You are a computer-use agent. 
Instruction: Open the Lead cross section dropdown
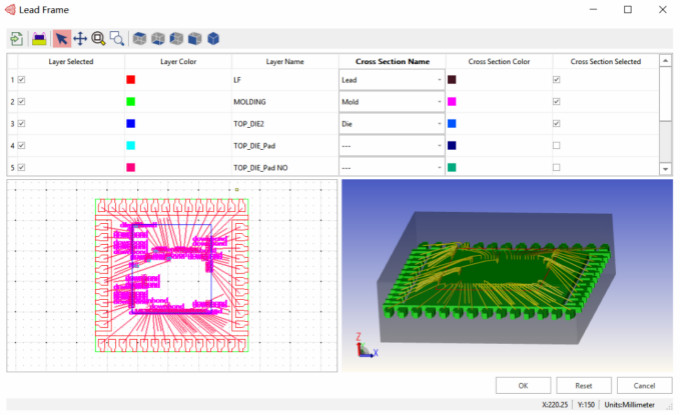click(438, 79)
